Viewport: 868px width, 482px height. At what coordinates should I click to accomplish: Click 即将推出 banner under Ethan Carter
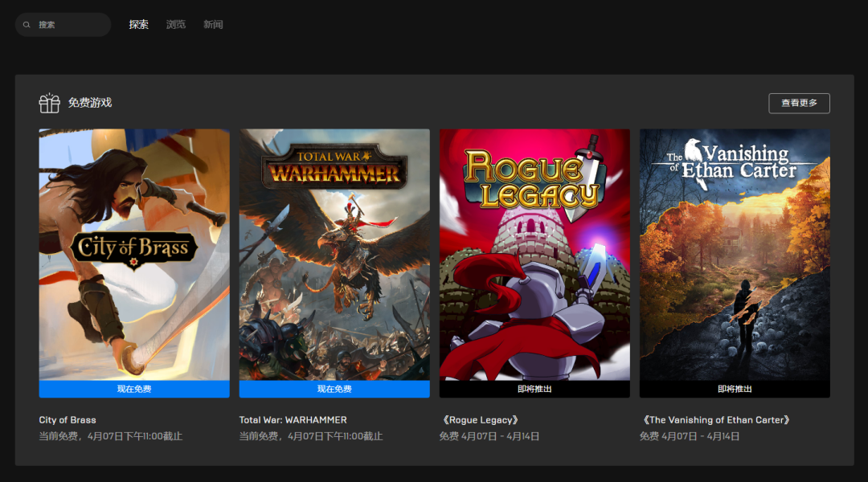[735, 389]
